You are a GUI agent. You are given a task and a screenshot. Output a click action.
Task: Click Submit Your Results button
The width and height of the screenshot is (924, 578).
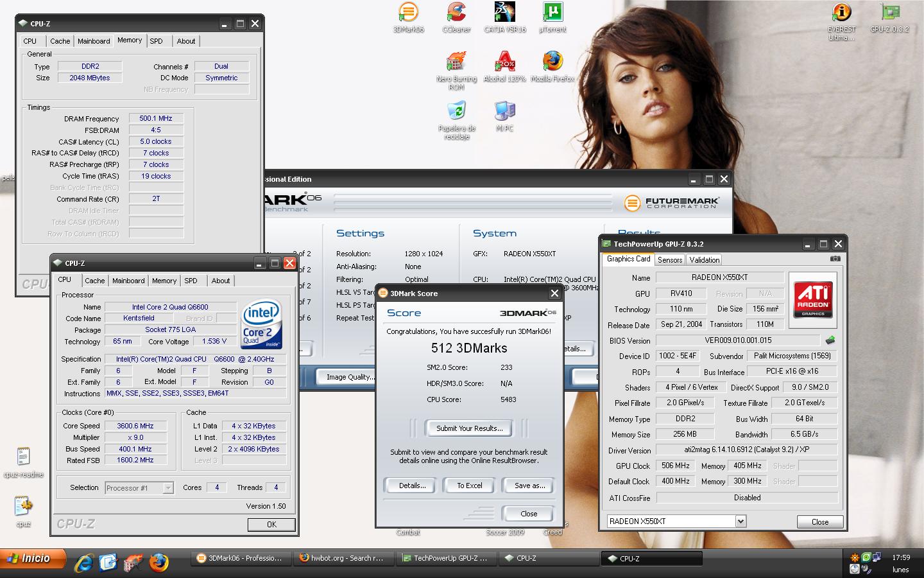469,428
